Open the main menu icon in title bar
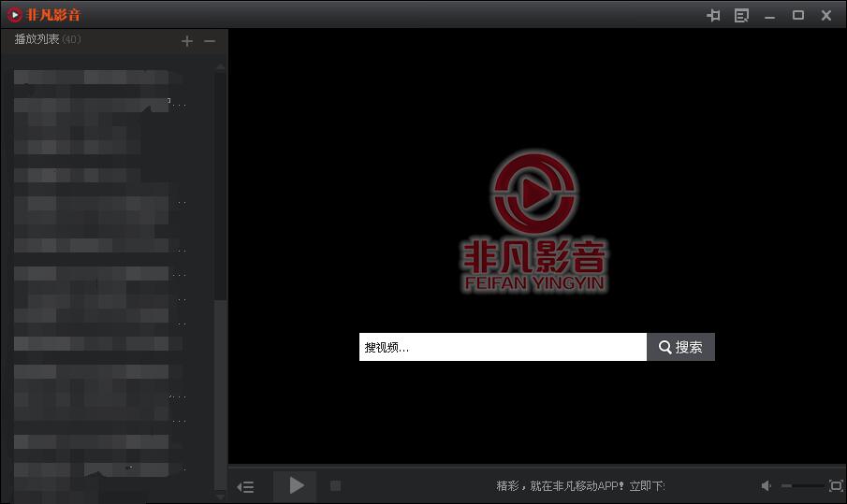 click(x=741, y=15)
